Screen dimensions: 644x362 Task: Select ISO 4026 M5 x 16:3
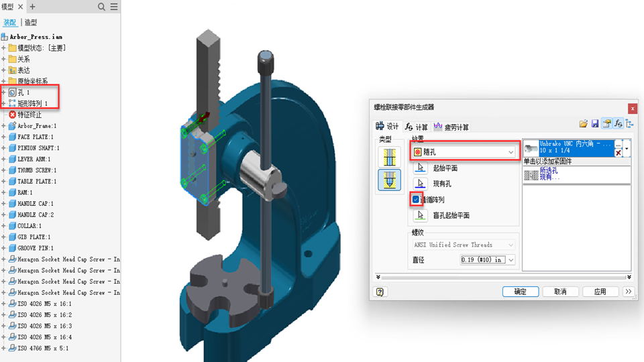(x=44, y=326)
